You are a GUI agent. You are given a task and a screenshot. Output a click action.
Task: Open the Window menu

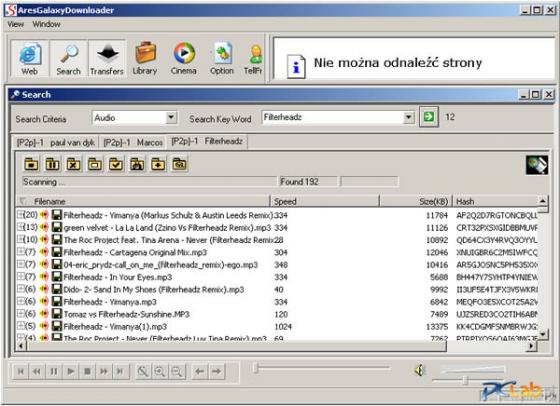click(x=46, y=24)
